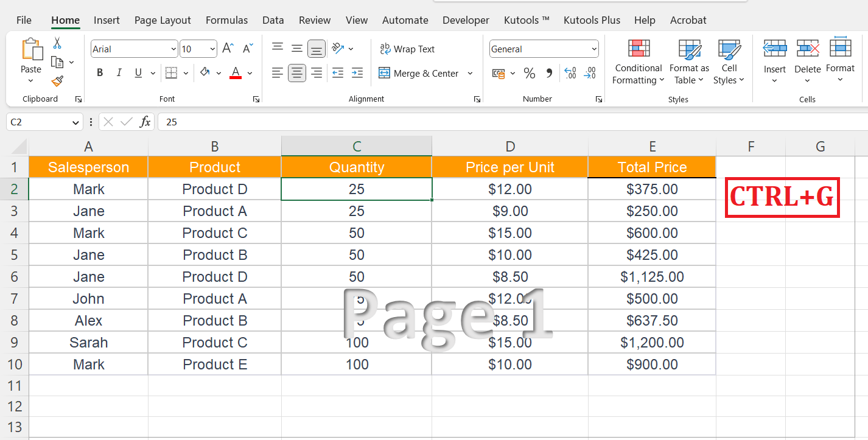This screenshot has height=440, width=868.
Task: Apply Percent Style to selection
Action: 530,72
